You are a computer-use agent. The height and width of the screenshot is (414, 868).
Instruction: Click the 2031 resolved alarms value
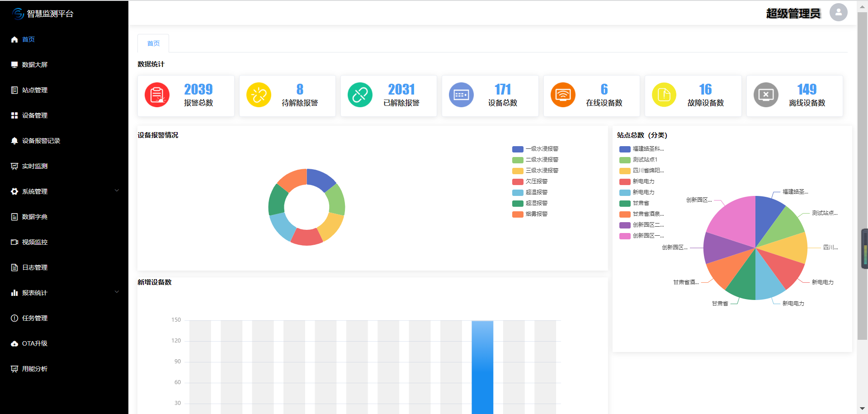pyautogui.click(x=401, y=89)
